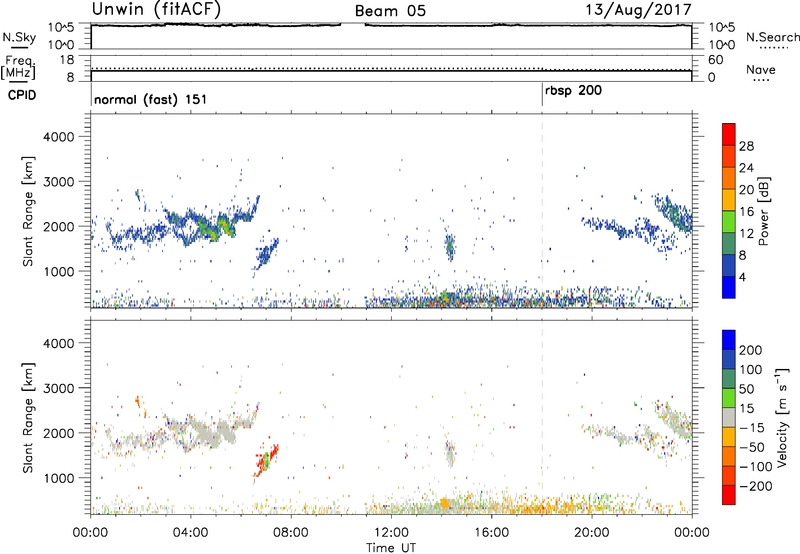Select the "CPID" row label
This screenshot has width=800, height=554.
(22, 95)
